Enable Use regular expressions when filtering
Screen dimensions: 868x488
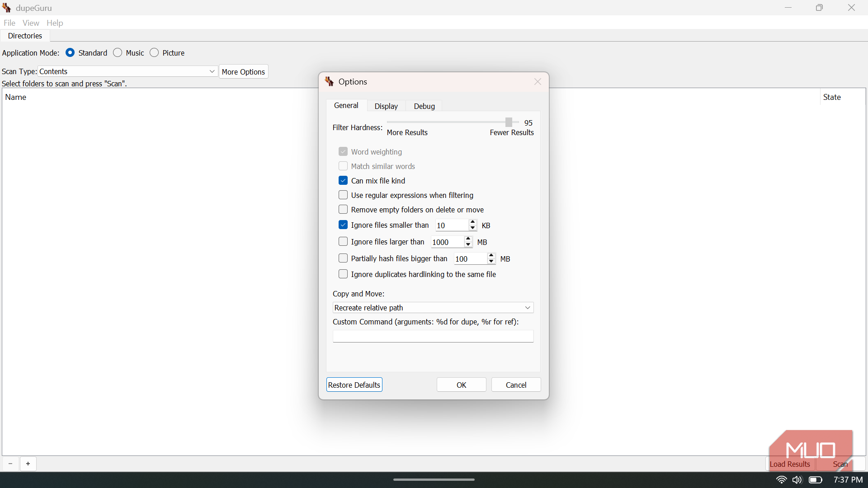[x=343, y=195]
